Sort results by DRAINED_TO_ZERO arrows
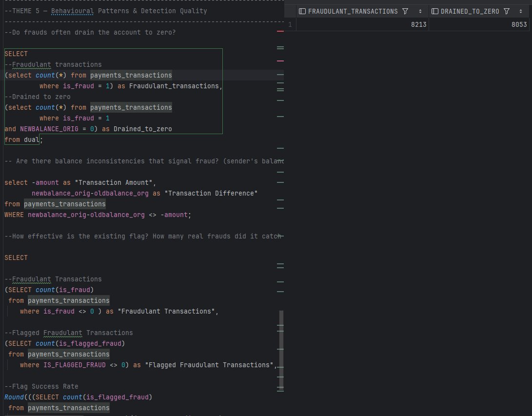The width and height of the screenshot is (532, 416). [521, 11]
